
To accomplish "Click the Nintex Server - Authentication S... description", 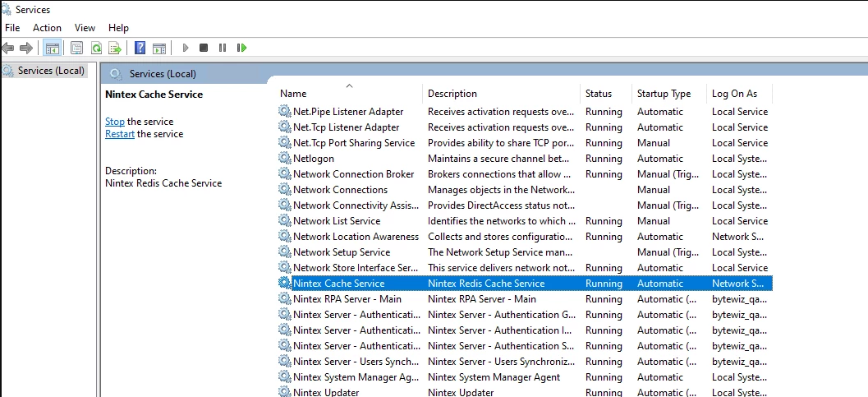I will (502, 345).
